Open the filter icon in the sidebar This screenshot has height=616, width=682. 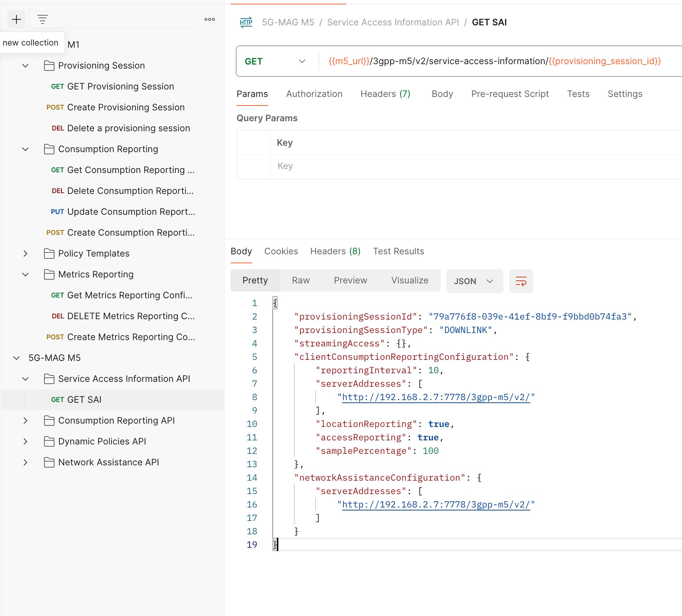point(42,19)
